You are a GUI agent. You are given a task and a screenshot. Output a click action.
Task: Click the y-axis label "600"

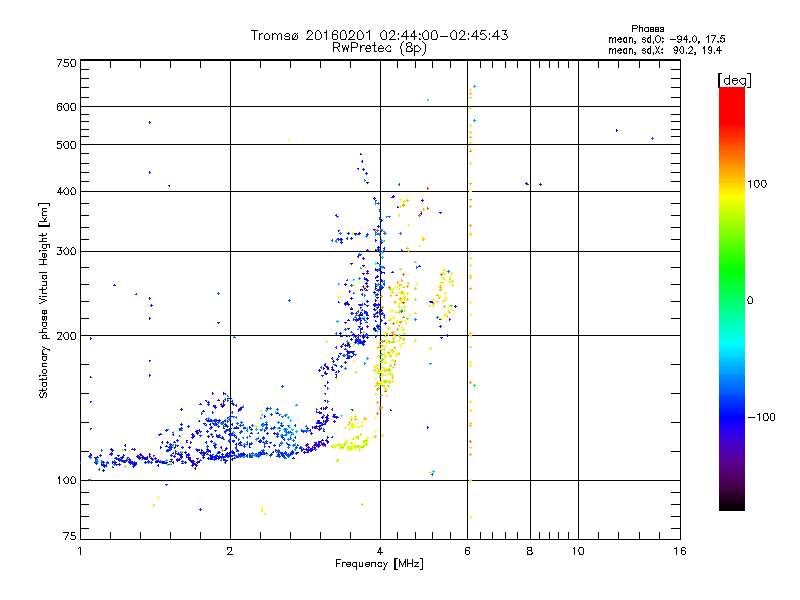point(66,107)
